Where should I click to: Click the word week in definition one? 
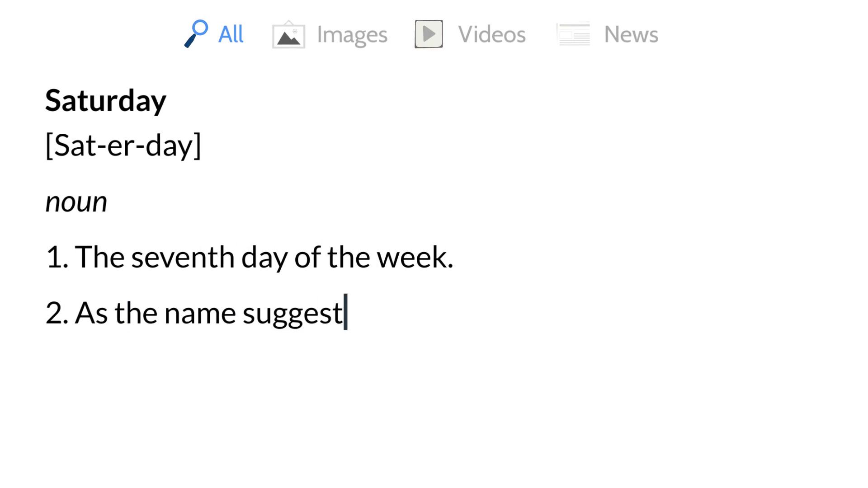tap(410, 257)
